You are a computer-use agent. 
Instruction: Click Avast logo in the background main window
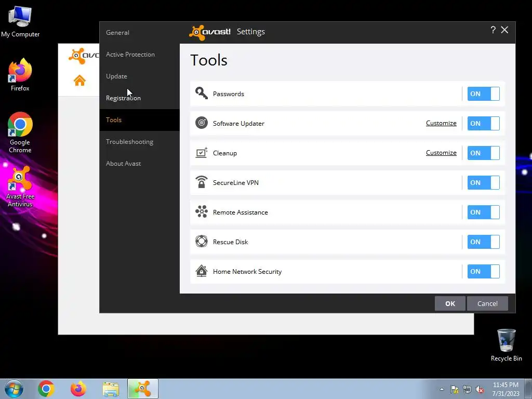point(84,56)
